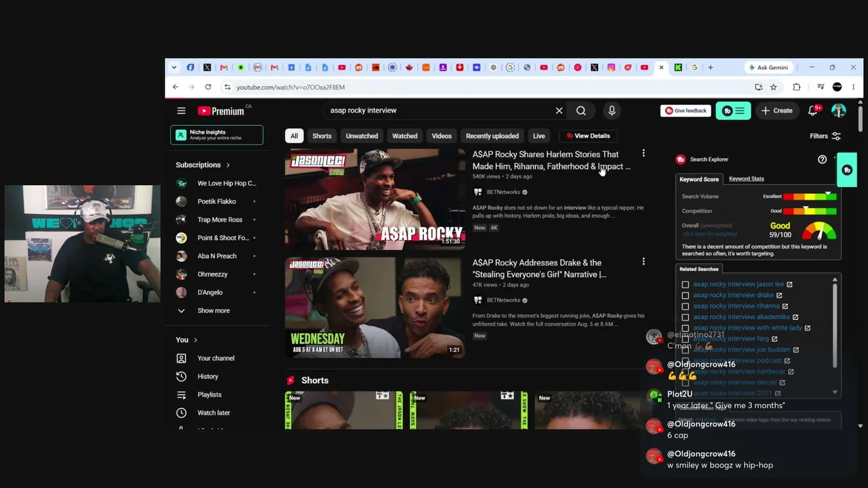Viewport: 868px width, 488px height.
Task: Bookmark this page with the star icon
Action: point(773,87)
